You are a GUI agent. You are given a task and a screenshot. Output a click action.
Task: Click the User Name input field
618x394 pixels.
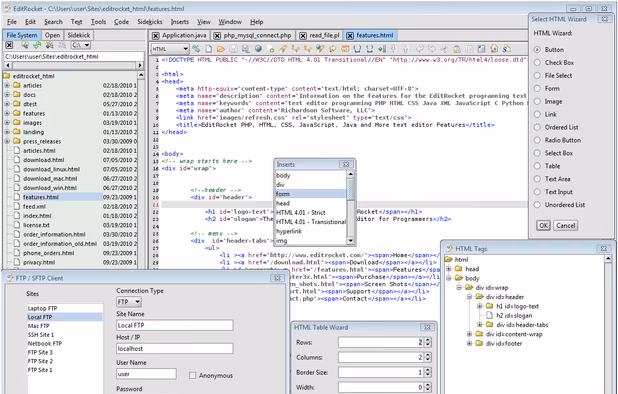(146, 374)
